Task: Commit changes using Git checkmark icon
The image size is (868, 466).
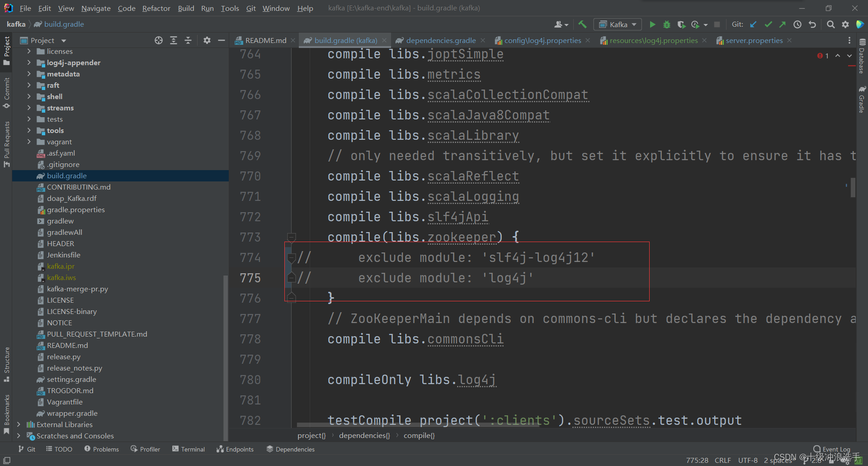Action: 768,24
